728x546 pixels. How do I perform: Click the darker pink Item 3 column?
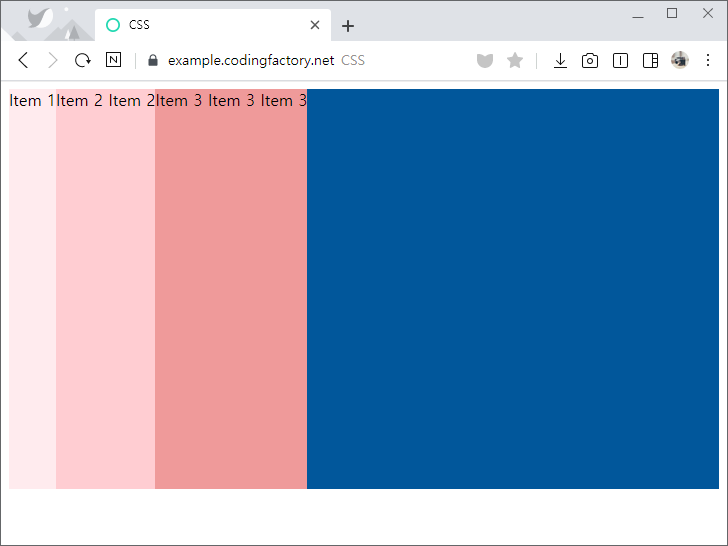(230, 290)
